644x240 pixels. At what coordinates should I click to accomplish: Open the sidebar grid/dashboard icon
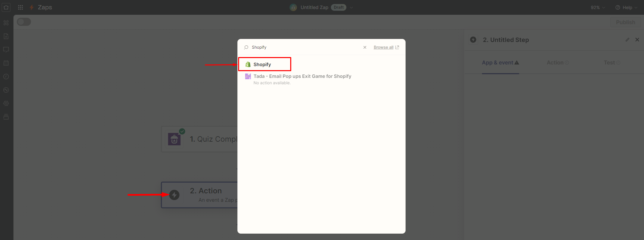point(6,23)
